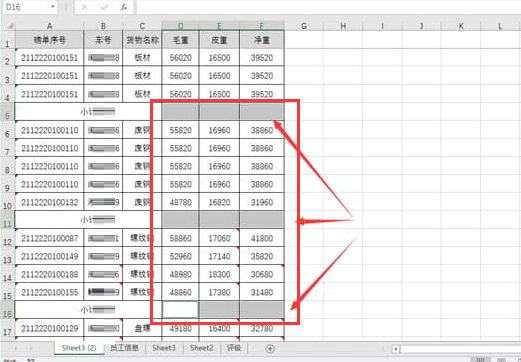
Task: Select column H header
Action: 343,26
